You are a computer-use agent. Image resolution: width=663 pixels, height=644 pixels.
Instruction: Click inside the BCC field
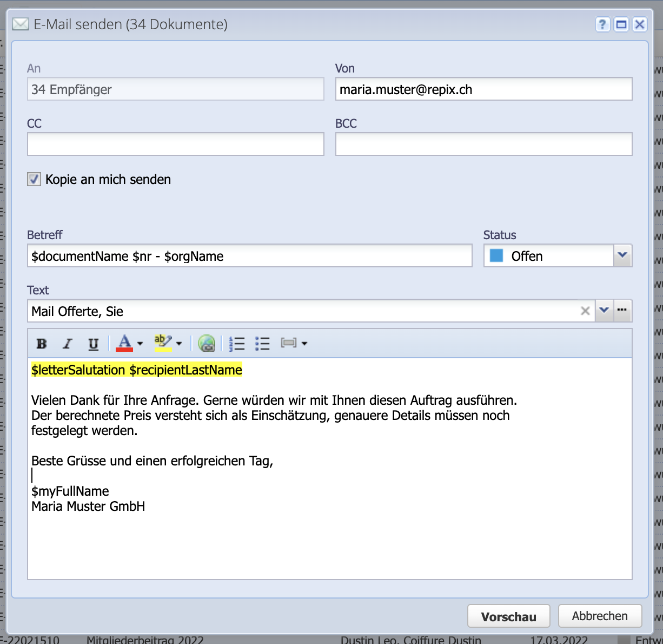coord(483,143)
